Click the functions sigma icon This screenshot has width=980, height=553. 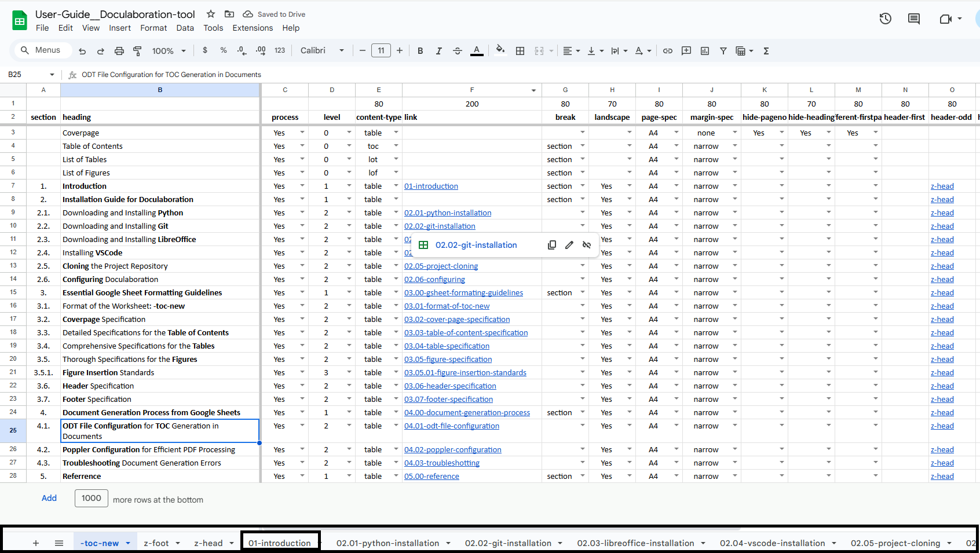click(766, 51)
